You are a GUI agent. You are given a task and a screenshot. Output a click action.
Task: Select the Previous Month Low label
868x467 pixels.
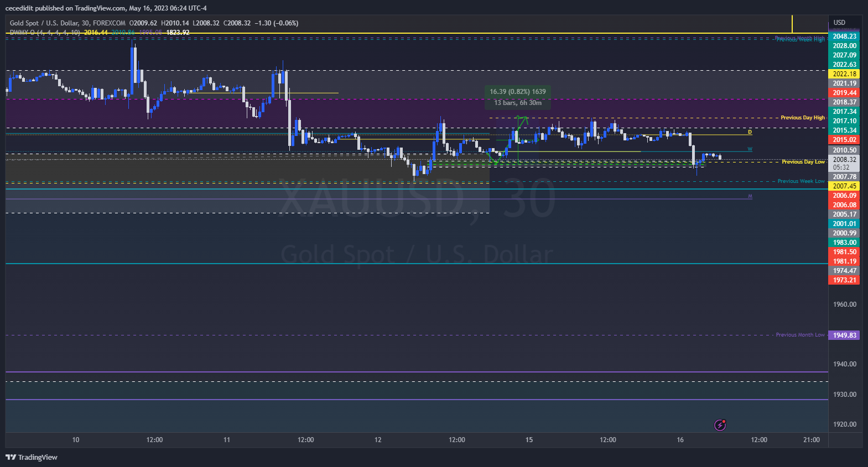[x=800, y=335]
